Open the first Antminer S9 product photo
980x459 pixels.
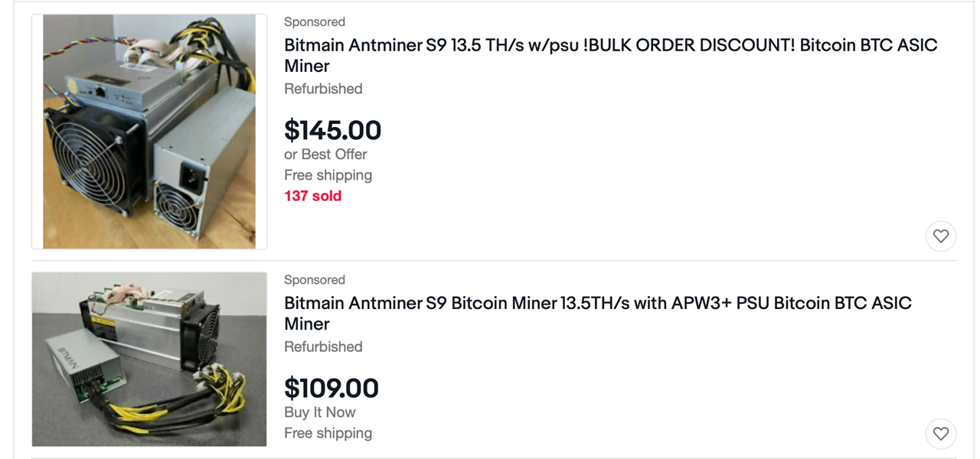coord(149,132)
